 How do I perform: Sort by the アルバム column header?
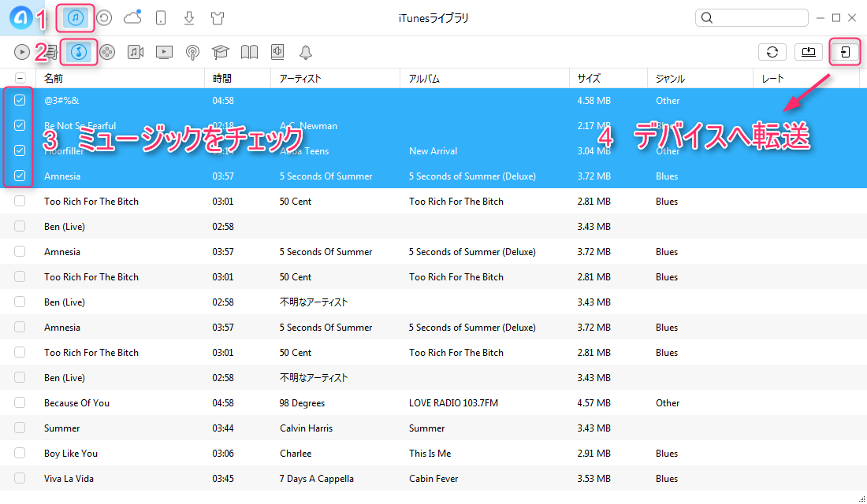click(x=485, y=79)
